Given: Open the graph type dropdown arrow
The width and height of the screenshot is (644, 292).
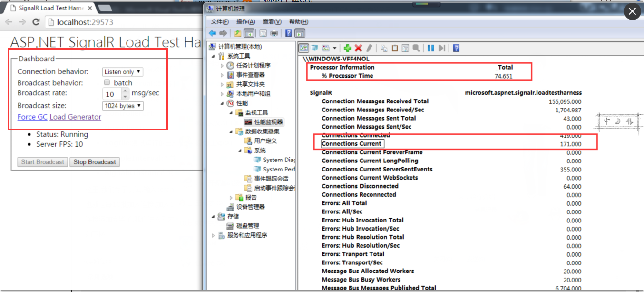Looking at the screenshot, I should pyautogui.click(x=335, y=48).
